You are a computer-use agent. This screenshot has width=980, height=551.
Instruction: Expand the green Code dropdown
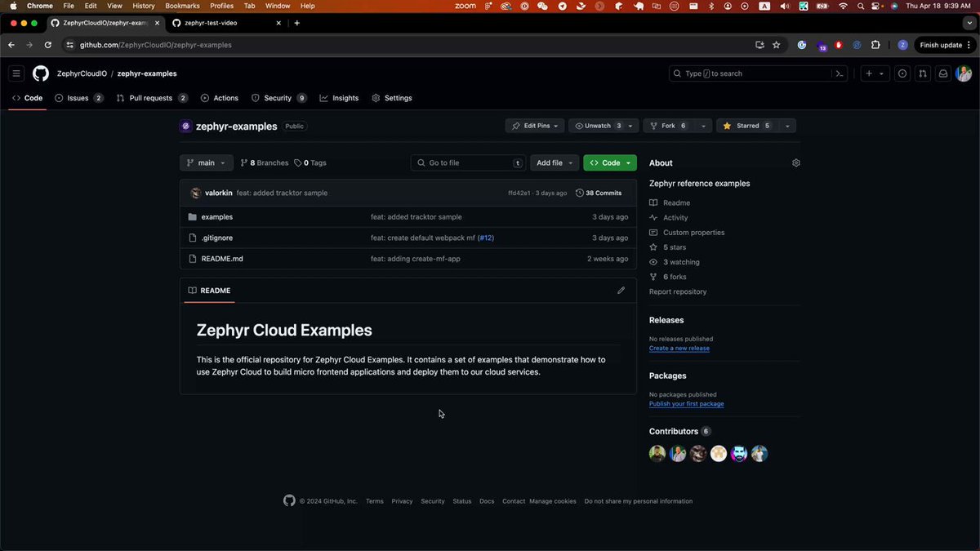tap(610, 162)
